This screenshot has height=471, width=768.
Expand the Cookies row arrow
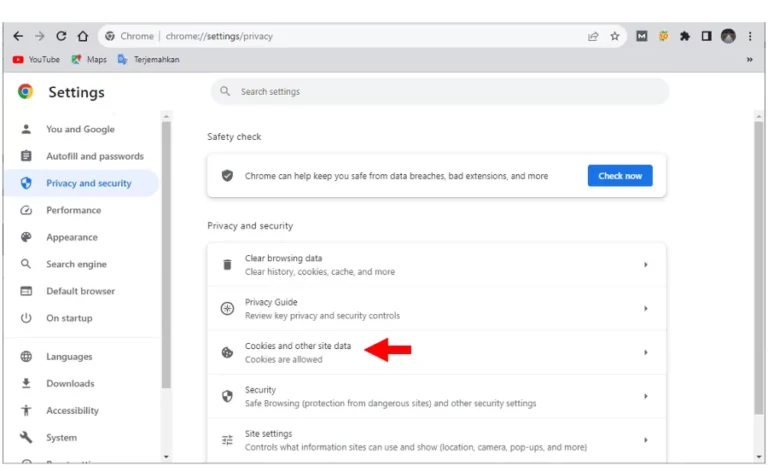pyautogui.click(x=646, y=353)
